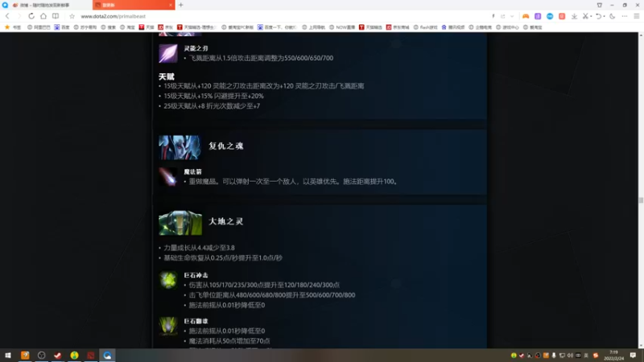Open the Windows Start menu
Image resolution: width=644 pixels, height=362 pixels.
coord(8,356)
